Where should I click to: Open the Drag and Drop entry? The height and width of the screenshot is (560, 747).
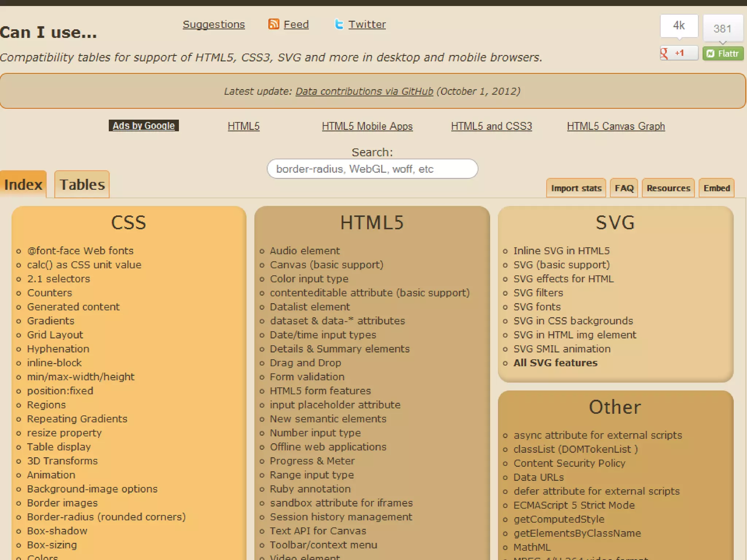coord(306,363)
